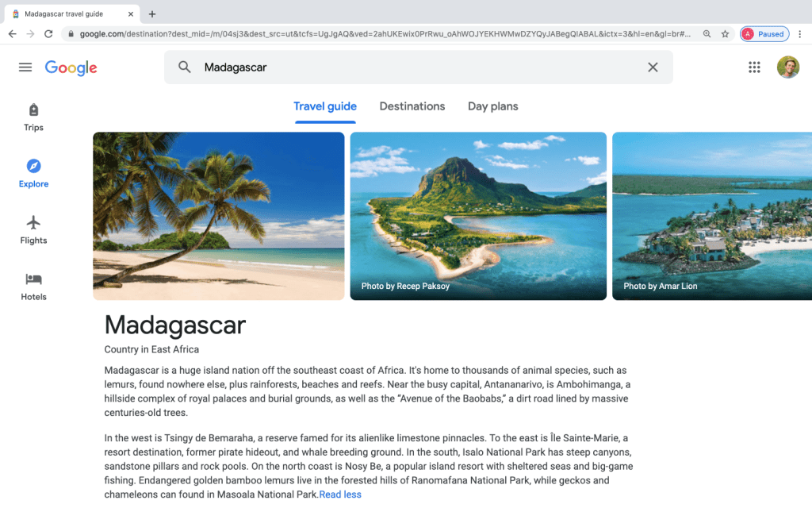The width and height of the screenshot is (812, 508).
Task: Click the Google logo
Action: coord(71,67)
